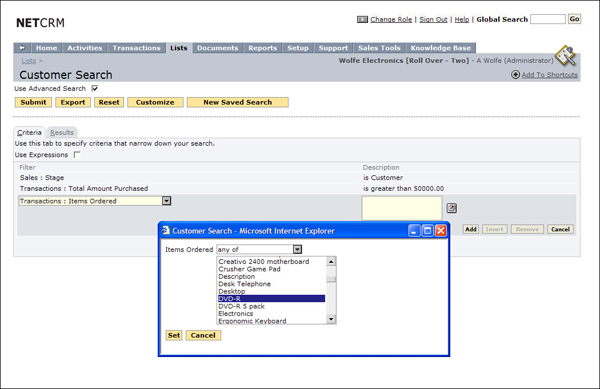Click the 'is Customer' description text
The image size is (600, 389).
point(383,177)
